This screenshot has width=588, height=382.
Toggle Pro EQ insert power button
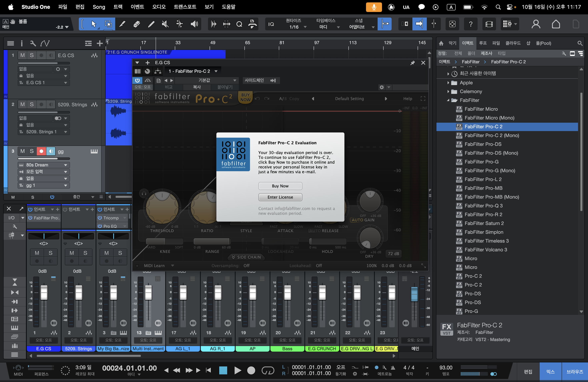tap(100, 226)
